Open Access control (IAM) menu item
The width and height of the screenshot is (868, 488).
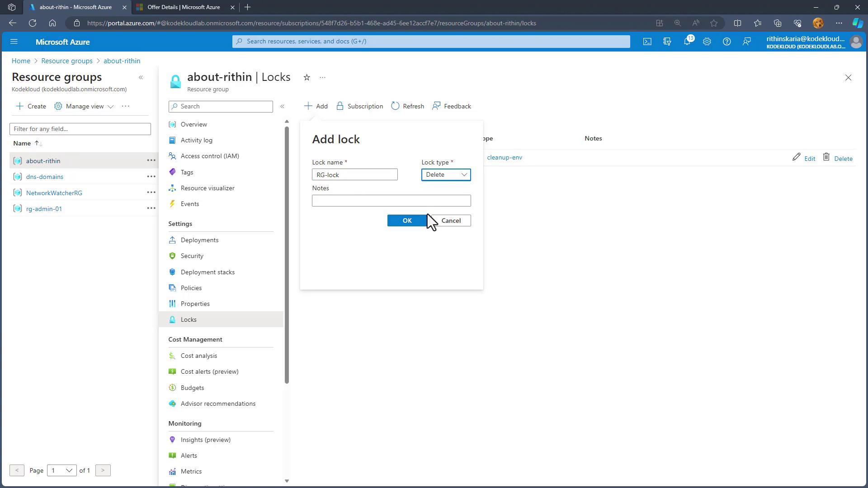210,156
